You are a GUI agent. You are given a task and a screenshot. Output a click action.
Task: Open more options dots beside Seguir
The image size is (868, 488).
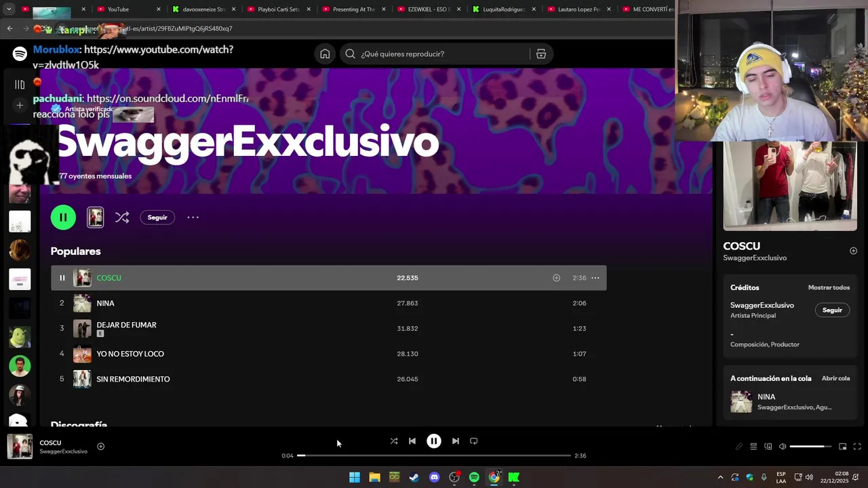(x=193, y=218)
